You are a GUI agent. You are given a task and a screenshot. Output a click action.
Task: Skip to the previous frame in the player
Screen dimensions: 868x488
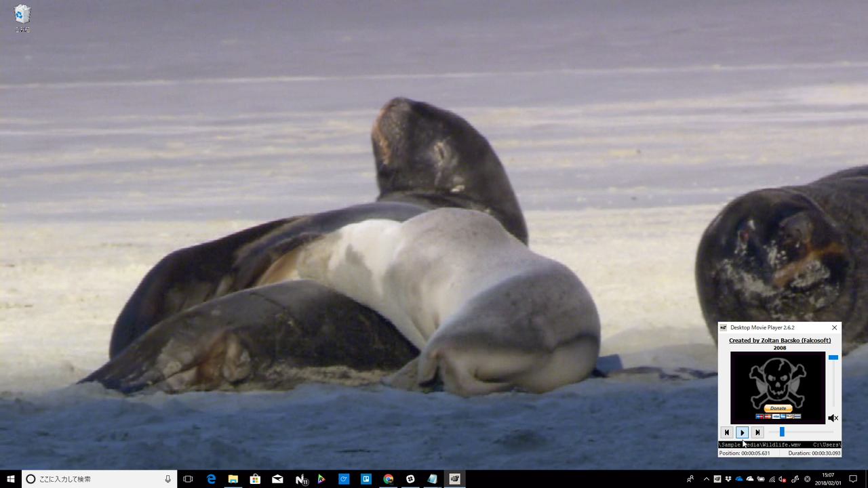point(726,432)
